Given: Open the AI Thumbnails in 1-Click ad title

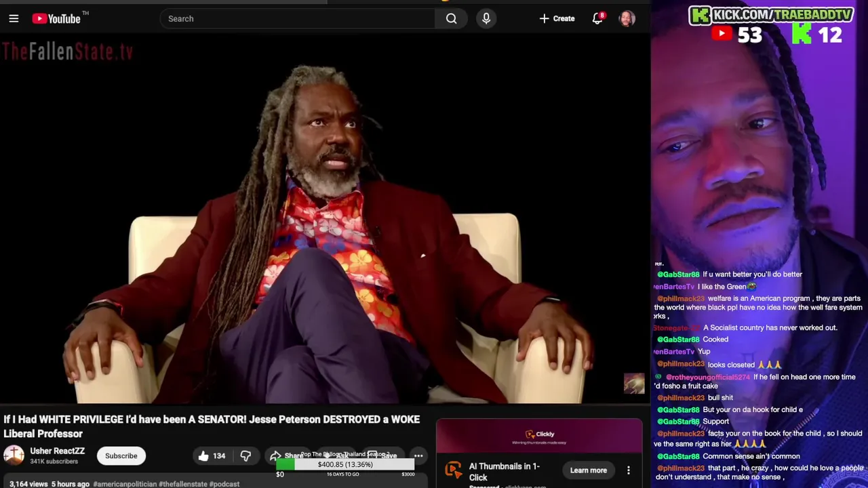Looking at the screenshot, I should (x=504, y=472).
